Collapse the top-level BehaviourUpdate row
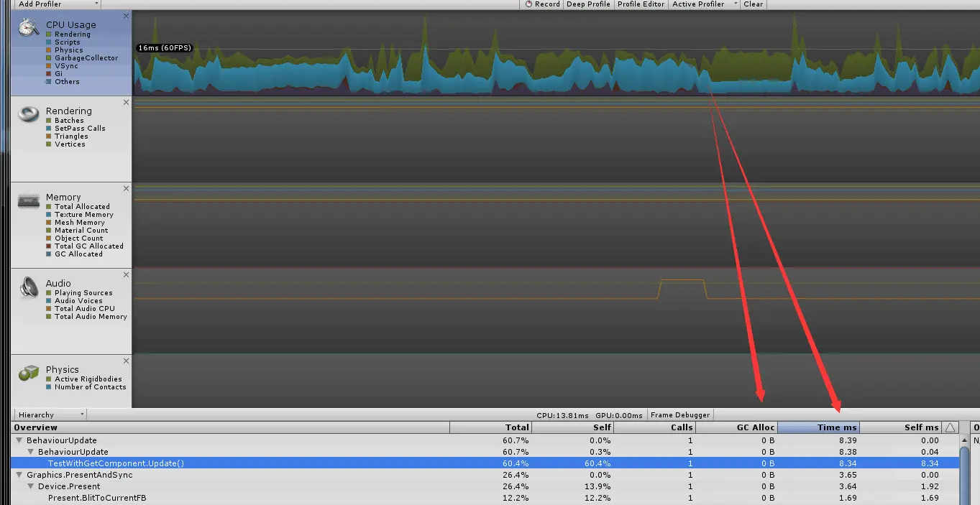The width and height of the screenshot is (980, 505). coord(19,440)
